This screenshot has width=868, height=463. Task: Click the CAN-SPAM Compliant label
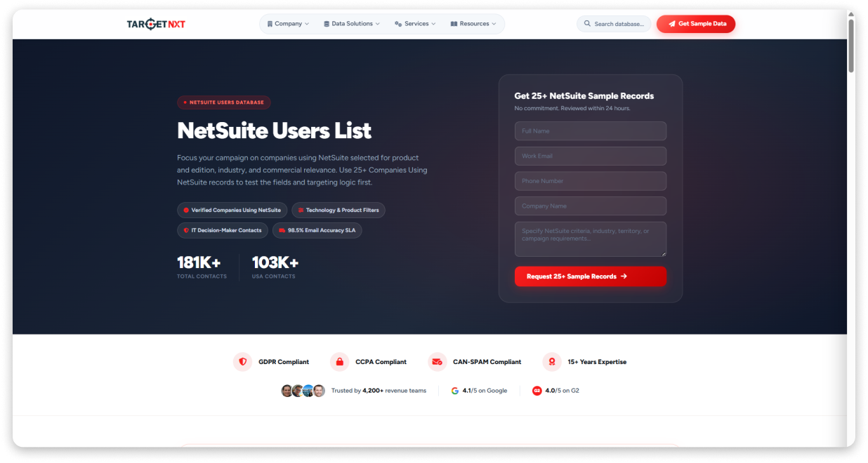click(487, 362)
